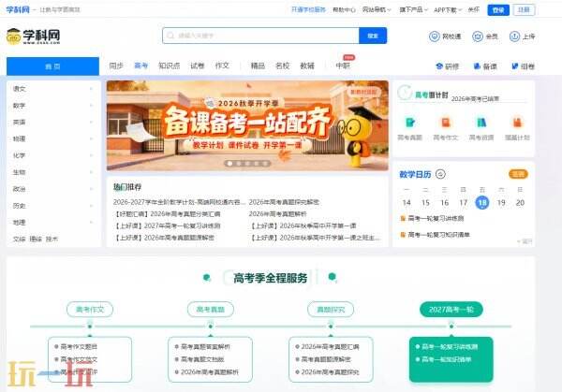Click the 高考真题 green icon

(409, 123)
